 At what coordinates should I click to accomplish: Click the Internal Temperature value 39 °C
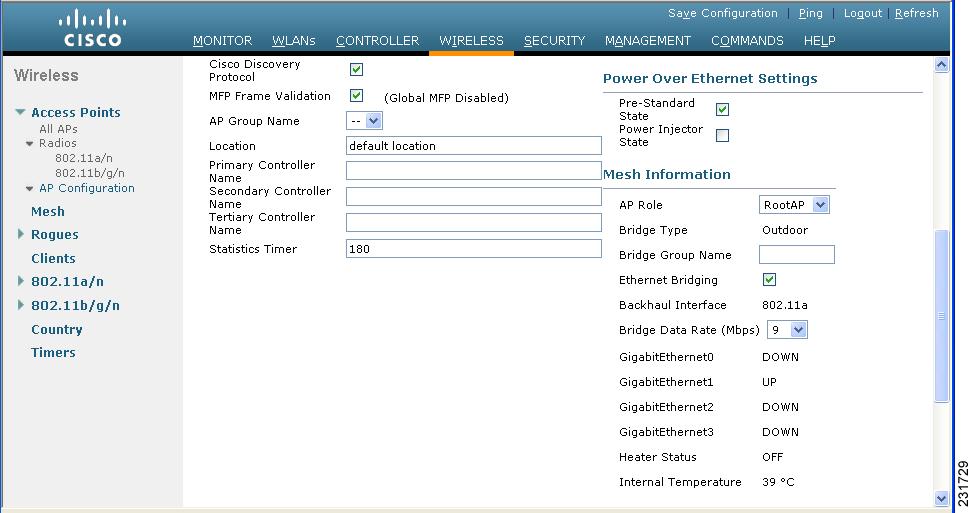pyautogui.click(x=778, y=482)
